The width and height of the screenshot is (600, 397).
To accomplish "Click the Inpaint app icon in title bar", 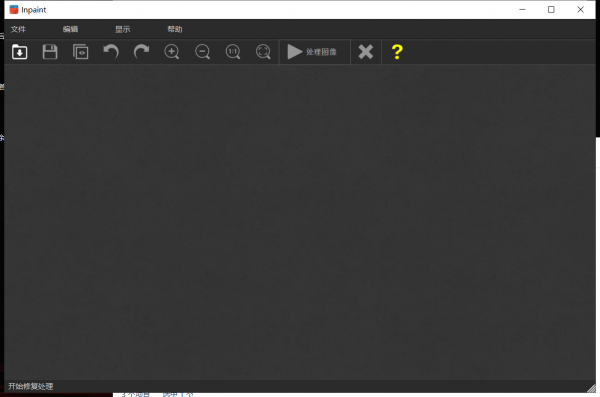I will click(x=14, y=10).
